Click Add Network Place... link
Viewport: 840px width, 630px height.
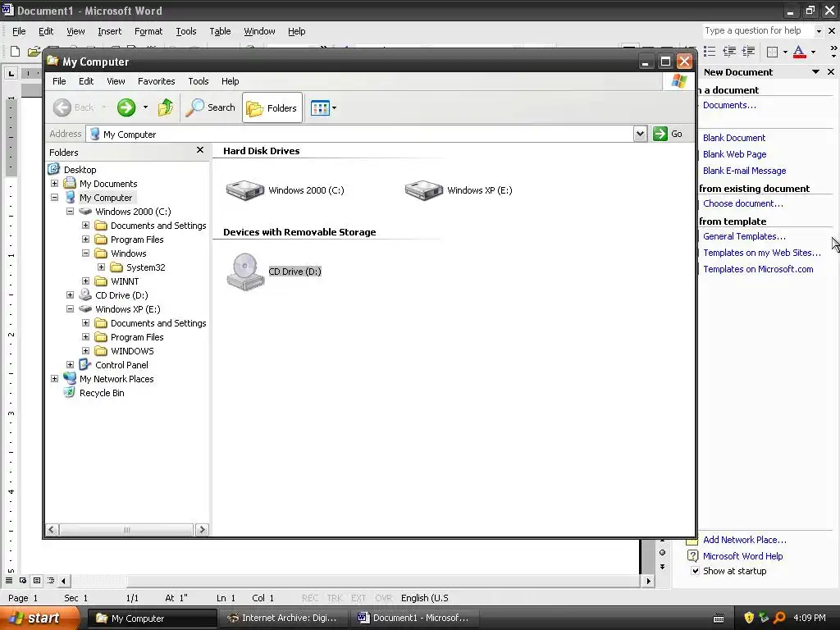click(x=745, y=540)
